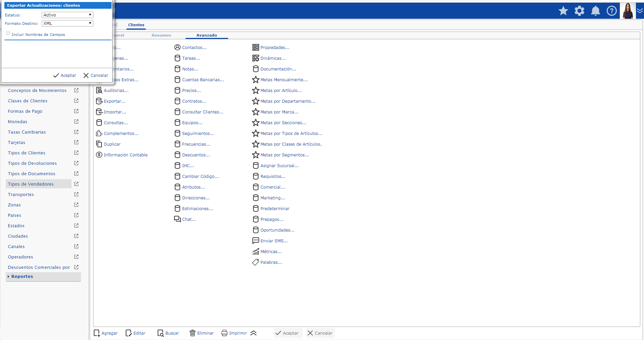This screenshot has width=644, height=340.
Task: Expand the Reportes section
Action: click(43, 277)
